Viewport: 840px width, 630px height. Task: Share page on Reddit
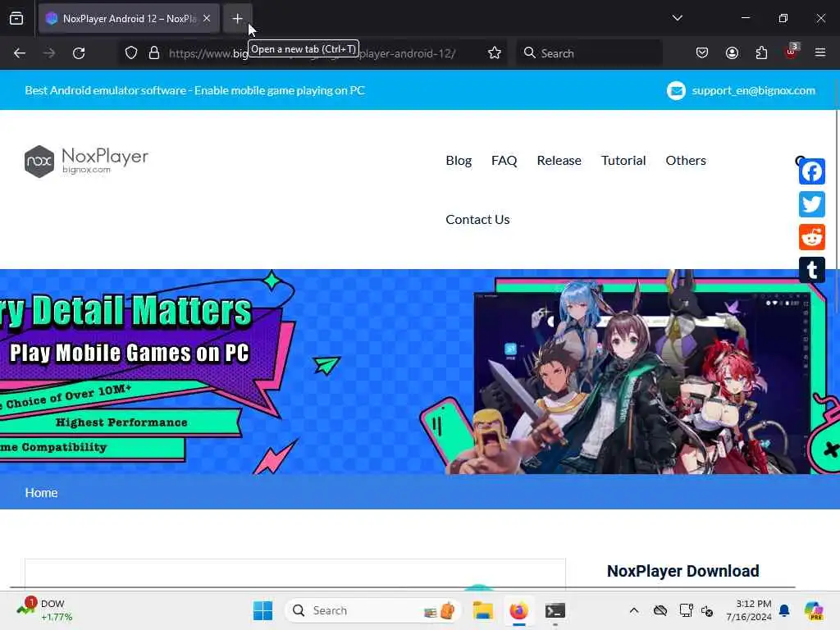(x=811, y=237)
